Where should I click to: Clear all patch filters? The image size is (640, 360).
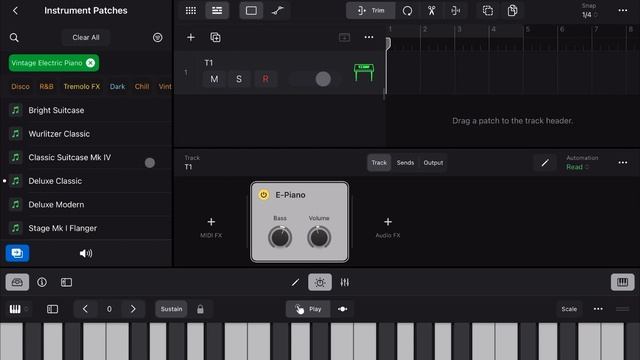(86, 38)
